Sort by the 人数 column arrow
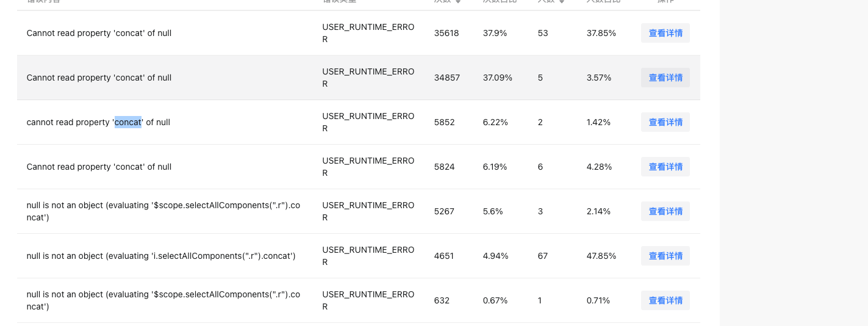 click(562, 2)
